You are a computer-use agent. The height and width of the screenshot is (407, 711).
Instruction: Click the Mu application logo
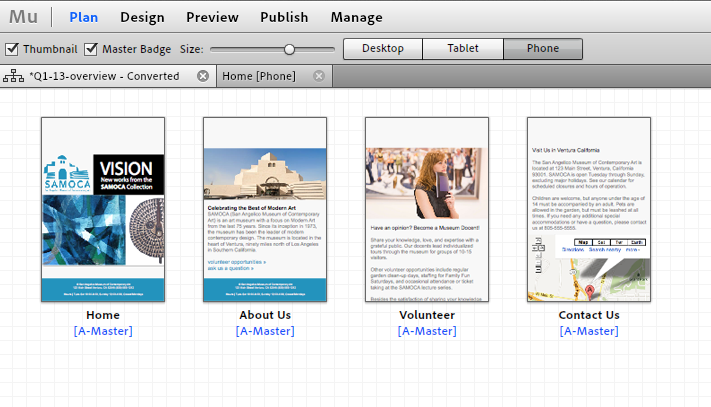tap(23, 17)
